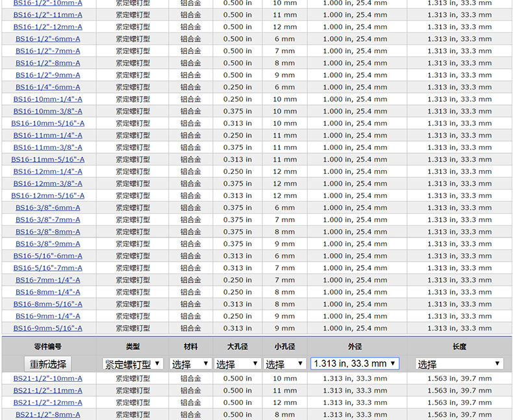Click part link BS16-3/8"-6mm-A
Image resolution: width=513 pixels, height=420 pixels.
tap(48, 208)
